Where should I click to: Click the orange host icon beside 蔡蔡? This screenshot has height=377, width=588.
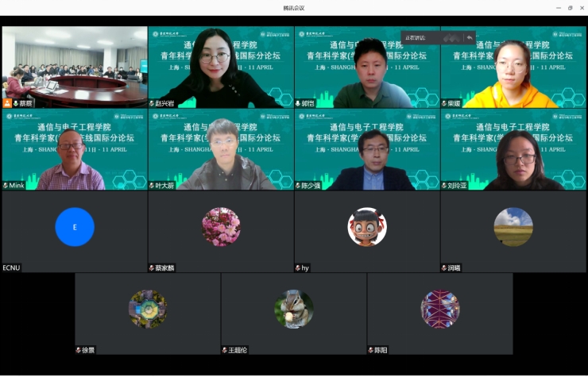coord(7,103)
